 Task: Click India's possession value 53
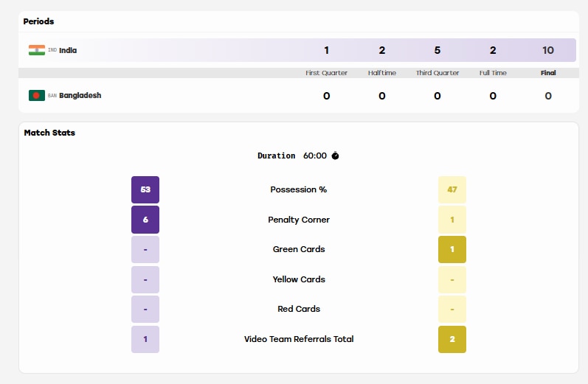click(x=145, y=189)
